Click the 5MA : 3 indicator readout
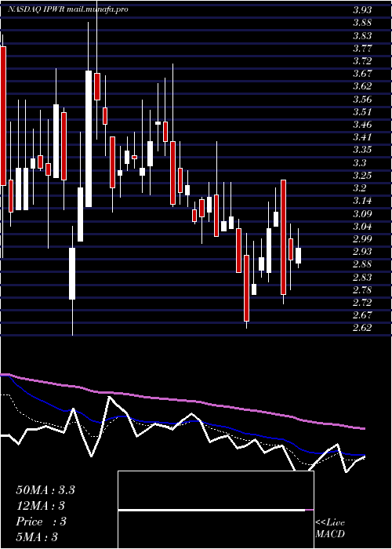The image size is (392, 549). pyautogui.click(x=37, y=537)
